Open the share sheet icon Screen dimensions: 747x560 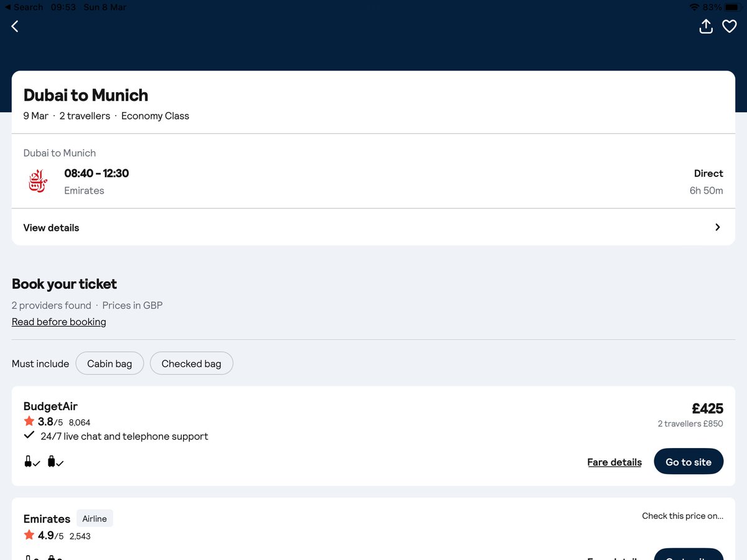(x=706, y=26)
